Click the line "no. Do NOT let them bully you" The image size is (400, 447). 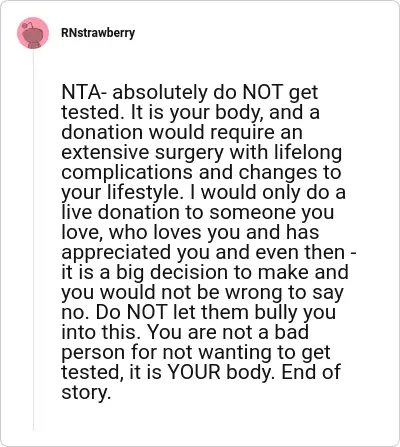199,312
